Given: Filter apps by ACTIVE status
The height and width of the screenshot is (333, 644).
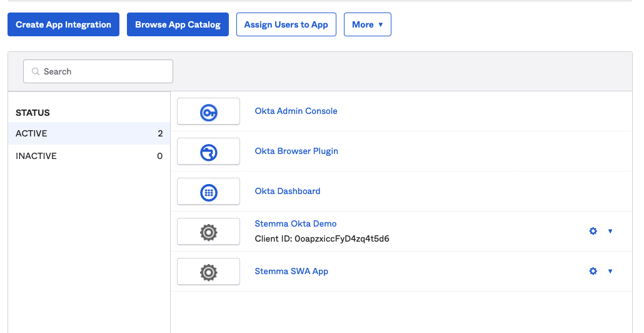Looking at the screenshot, I should [89, 133].
